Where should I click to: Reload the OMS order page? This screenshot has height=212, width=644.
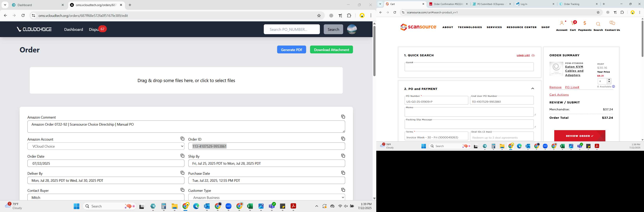(23, 16)
